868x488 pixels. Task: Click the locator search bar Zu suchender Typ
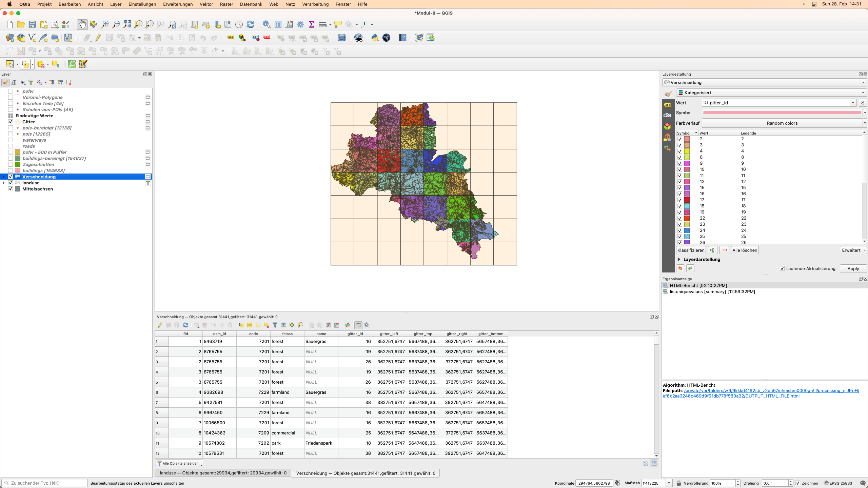(45, 483)
